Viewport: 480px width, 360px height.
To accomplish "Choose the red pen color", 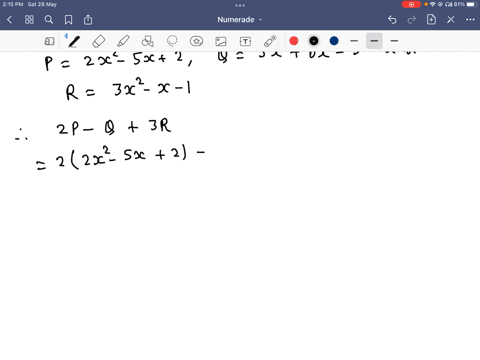I will pos(294,41).
